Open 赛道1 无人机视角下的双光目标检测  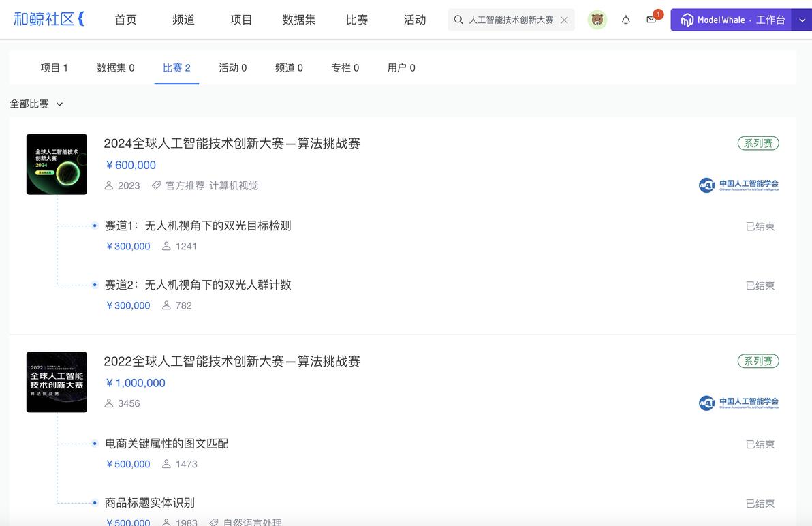(x=198, y=226)
